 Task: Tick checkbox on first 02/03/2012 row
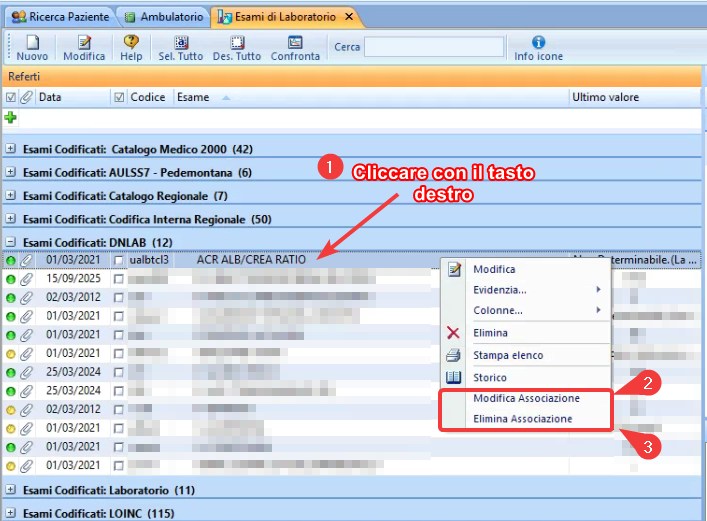[x=119, y=298]
